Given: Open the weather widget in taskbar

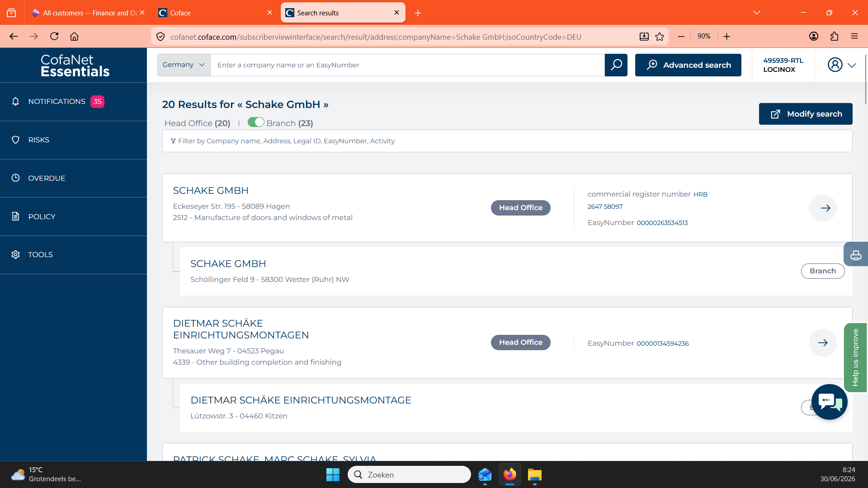Looking at the screenshot, I should coord(46,474).
